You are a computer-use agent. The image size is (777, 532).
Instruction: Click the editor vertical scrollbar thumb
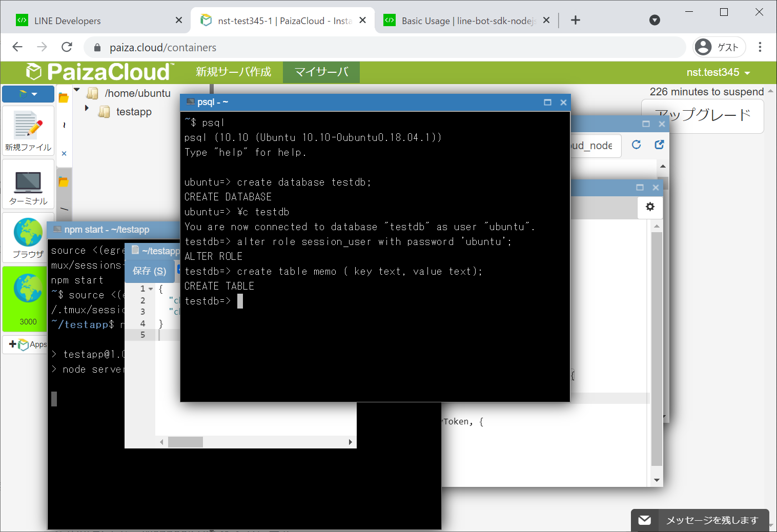click(657, 349)
